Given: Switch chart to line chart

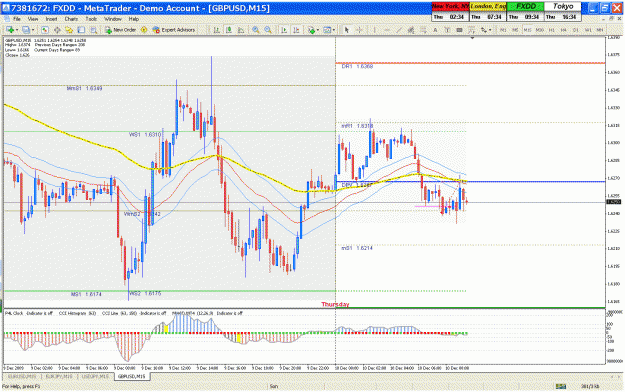Looking at the screenshot, I should click(241, 30).
